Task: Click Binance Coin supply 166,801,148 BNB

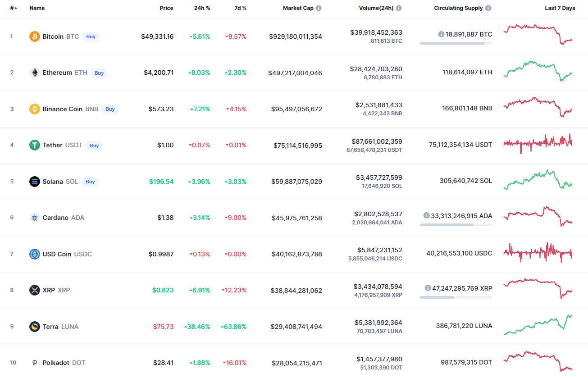Action: click(467, 108)
